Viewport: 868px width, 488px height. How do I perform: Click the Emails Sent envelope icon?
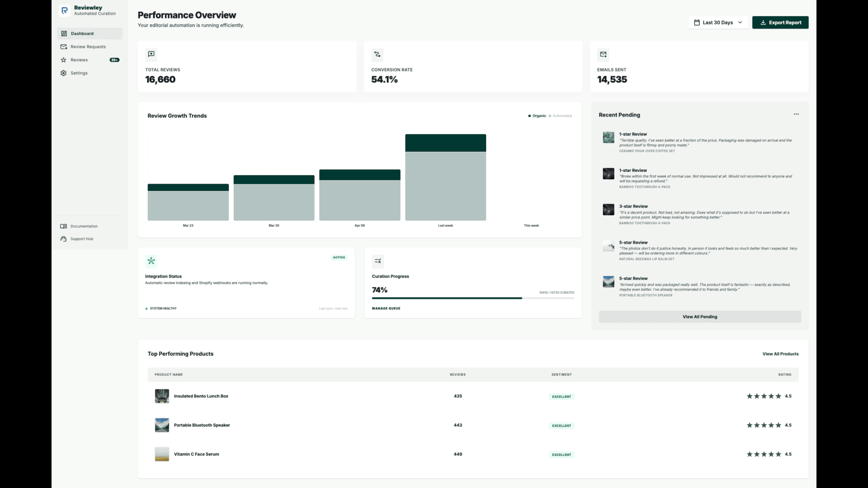pyautogui.click(x=603, y=54)
